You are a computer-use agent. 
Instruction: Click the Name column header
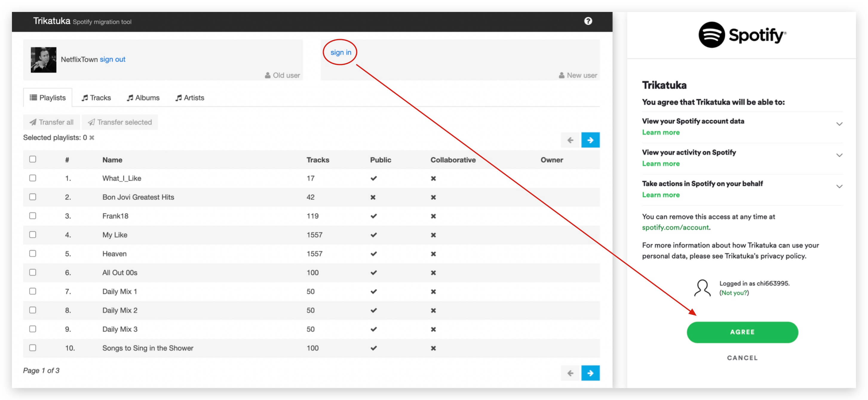(x=112, y=160)
